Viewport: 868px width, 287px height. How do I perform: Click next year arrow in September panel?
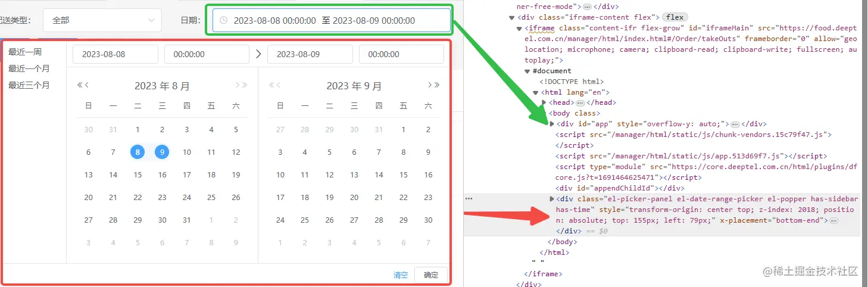437,85
